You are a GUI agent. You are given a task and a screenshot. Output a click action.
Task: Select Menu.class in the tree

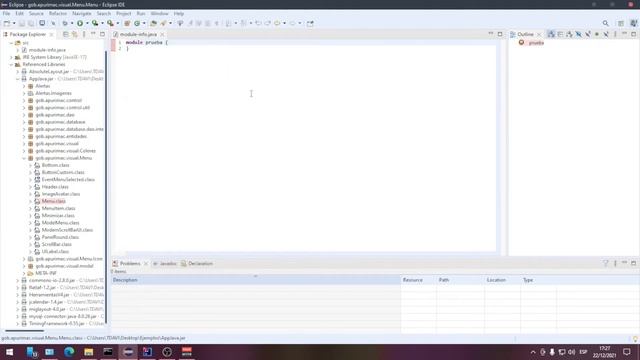pos(53,201)
